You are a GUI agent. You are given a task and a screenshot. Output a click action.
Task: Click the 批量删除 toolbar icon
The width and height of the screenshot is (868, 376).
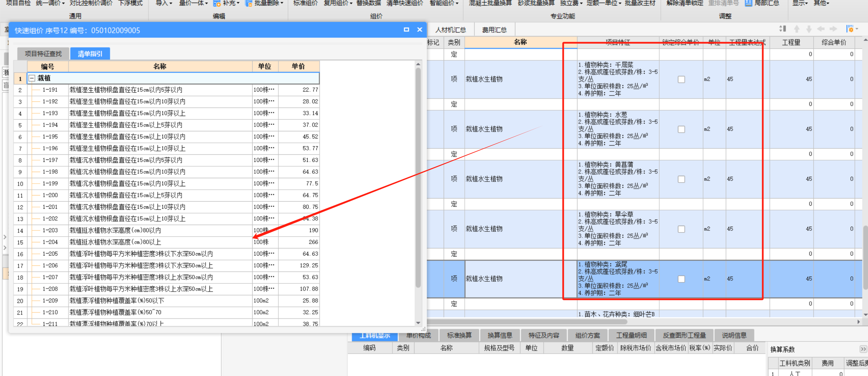(x=249, y=3)
